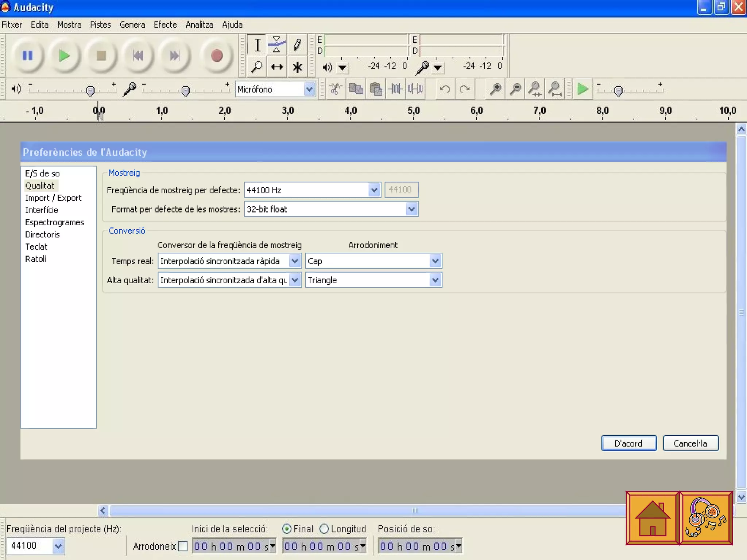The image size is (747, 560).
Task: Select the Time Shift tool
Action: pyautogui.click(x=277, y=67)
